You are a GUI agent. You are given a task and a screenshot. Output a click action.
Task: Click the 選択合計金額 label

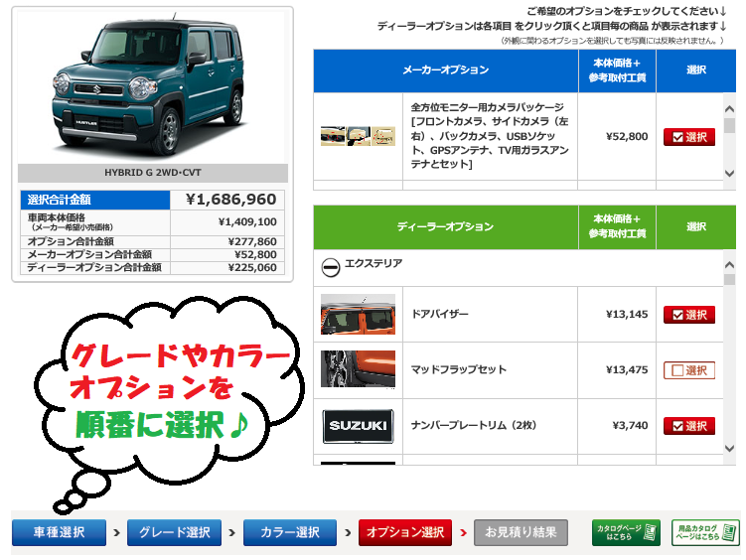click(x=59, y=200)
